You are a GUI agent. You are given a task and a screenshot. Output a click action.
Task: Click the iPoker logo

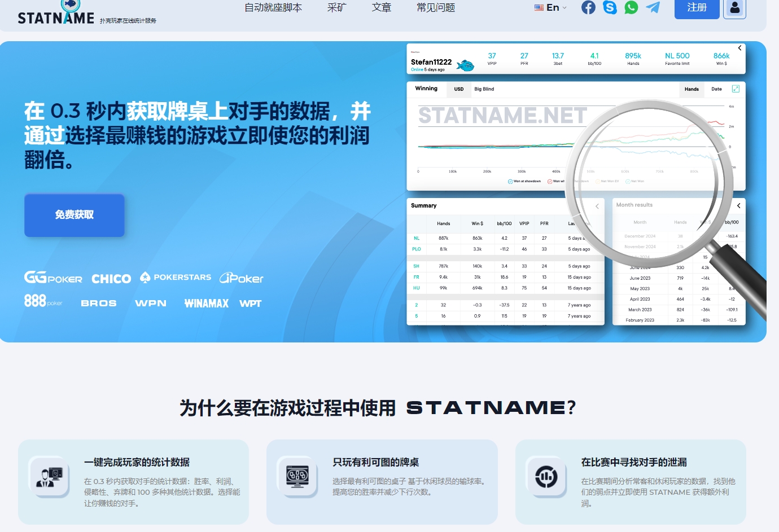click(x=242, y=278)
